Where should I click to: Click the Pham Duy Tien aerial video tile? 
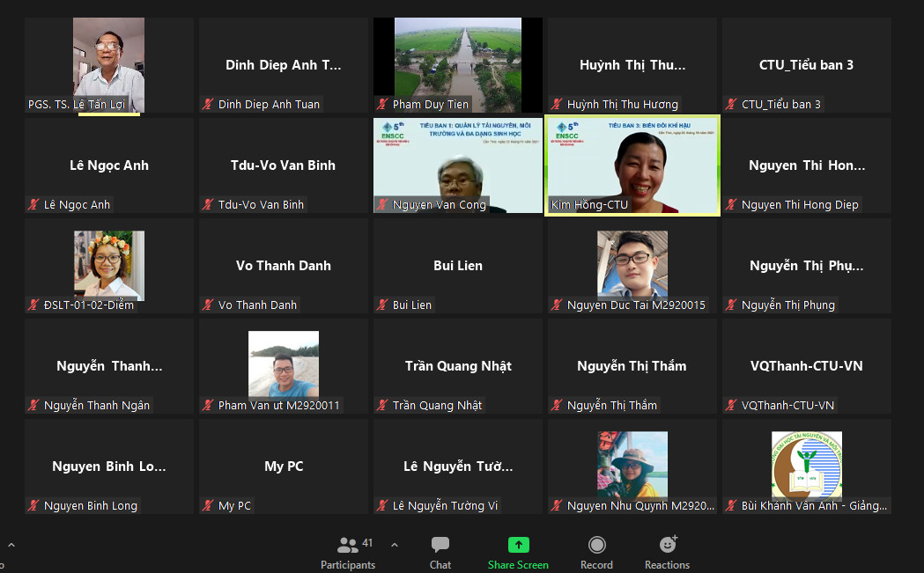458,63
